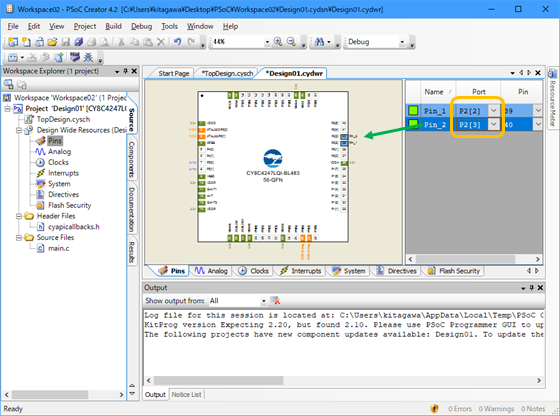Select TopDesign.cysch in the project tree
This screenshot has width=560, height=416.
click(x=63, y=119)
